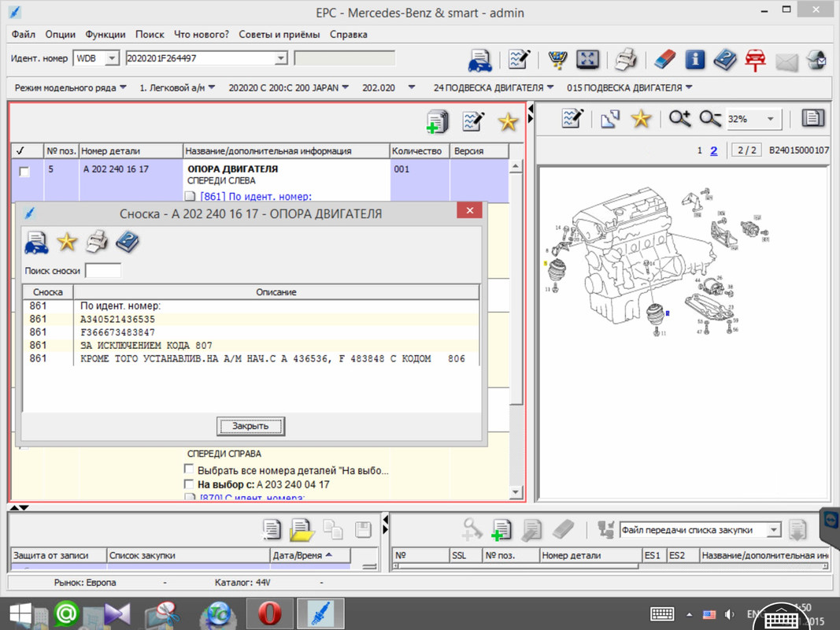Click the fullscreen arrows icon in toolbar

tap(587, 60)
